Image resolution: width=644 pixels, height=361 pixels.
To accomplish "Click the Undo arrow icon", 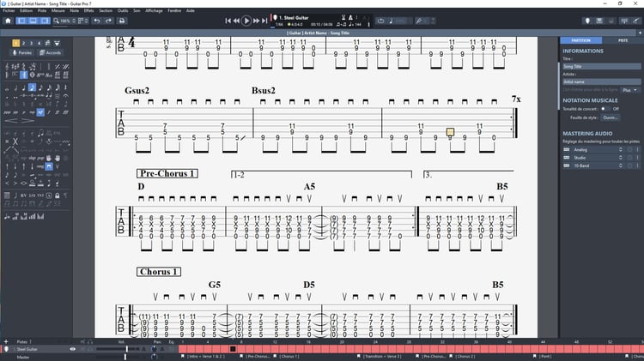I will click(97, 21).
